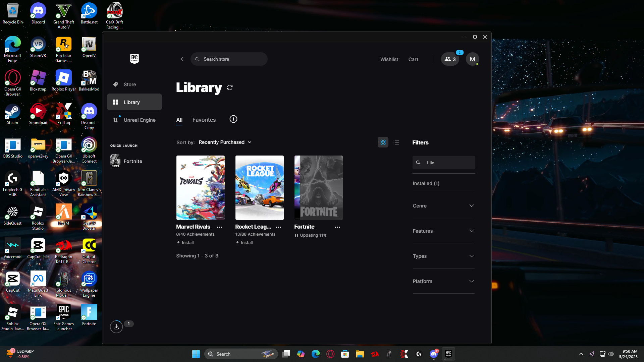
Task: Click the Epic Games logo icon
Action: [x=135, y=59]
